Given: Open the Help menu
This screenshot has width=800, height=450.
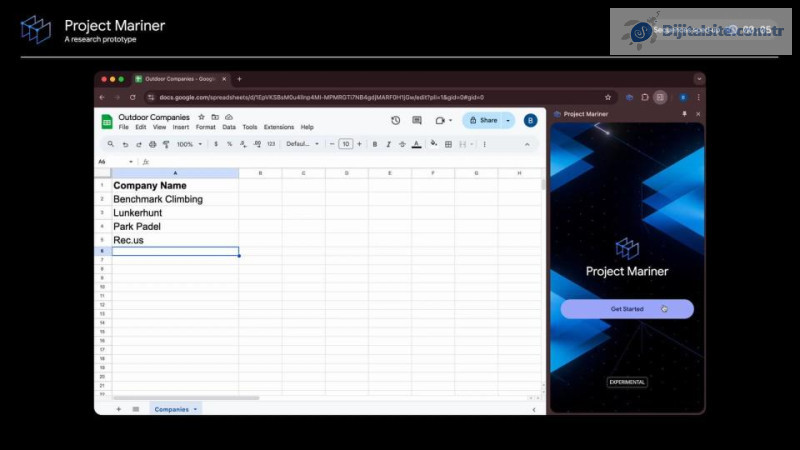Looking at the screenshot, I should click(x=307, y=127).
